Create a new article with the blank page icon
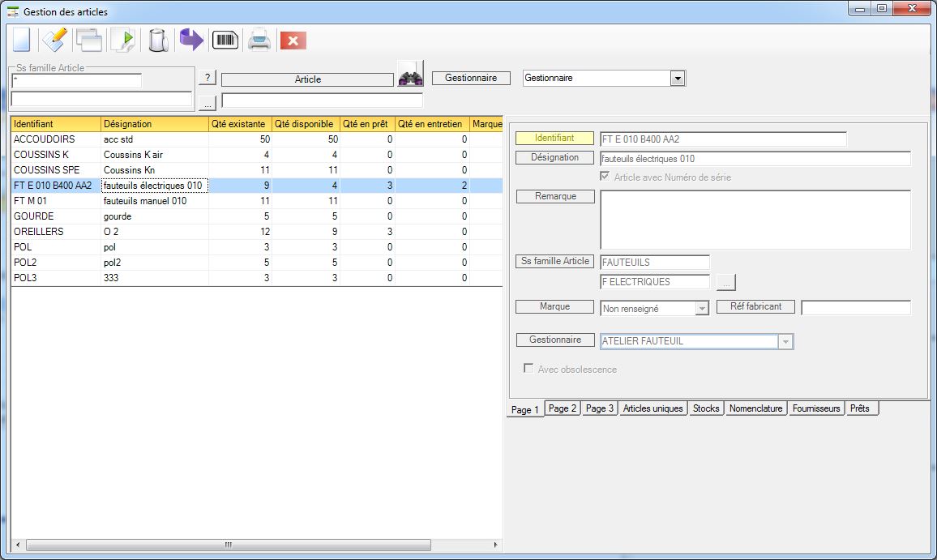The image size is (937, 560). coord(22,40)
